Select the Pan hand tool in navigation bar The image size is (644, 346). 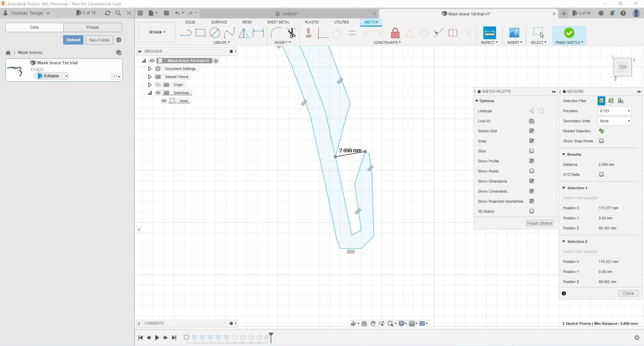point(373,323)
